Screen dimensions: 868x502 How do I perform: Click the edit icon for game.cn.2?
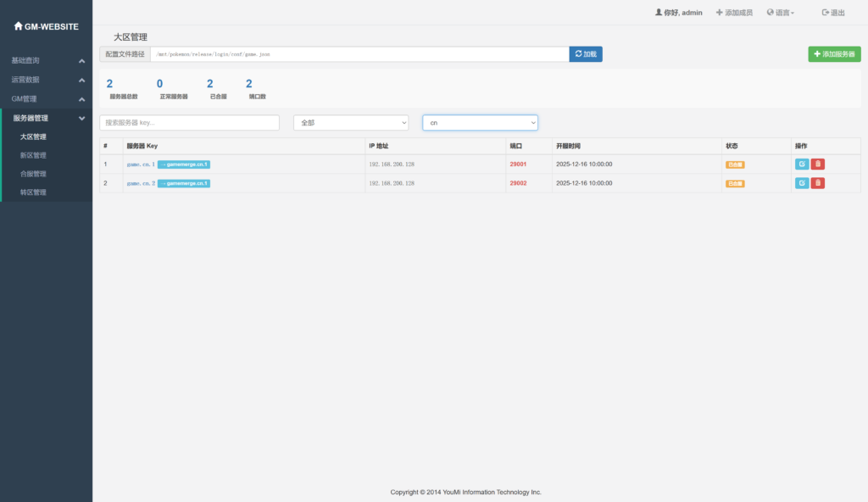coord(801,183)
